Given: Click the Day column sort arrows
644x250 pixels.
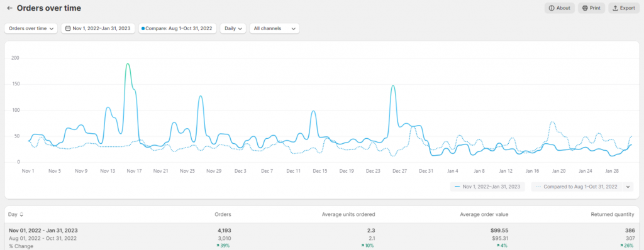Looking at the screenshot, I should click(x=21, y=214).
